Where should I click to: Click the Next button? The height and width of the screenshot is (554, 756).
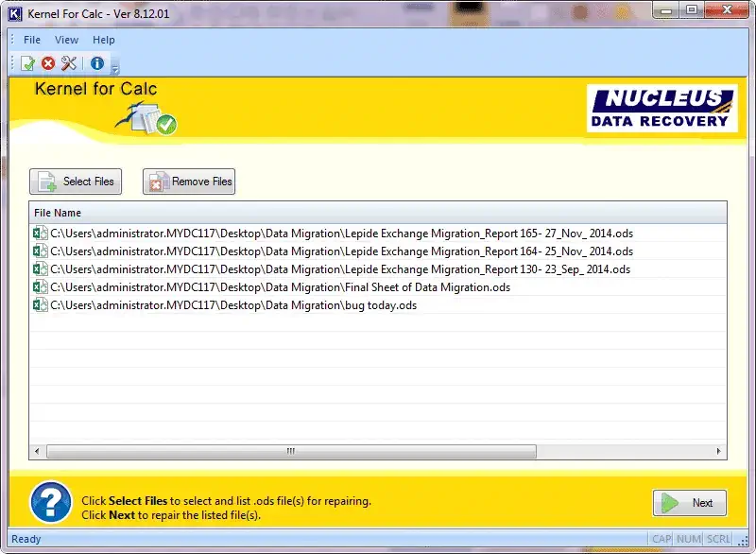pos(690,503)
